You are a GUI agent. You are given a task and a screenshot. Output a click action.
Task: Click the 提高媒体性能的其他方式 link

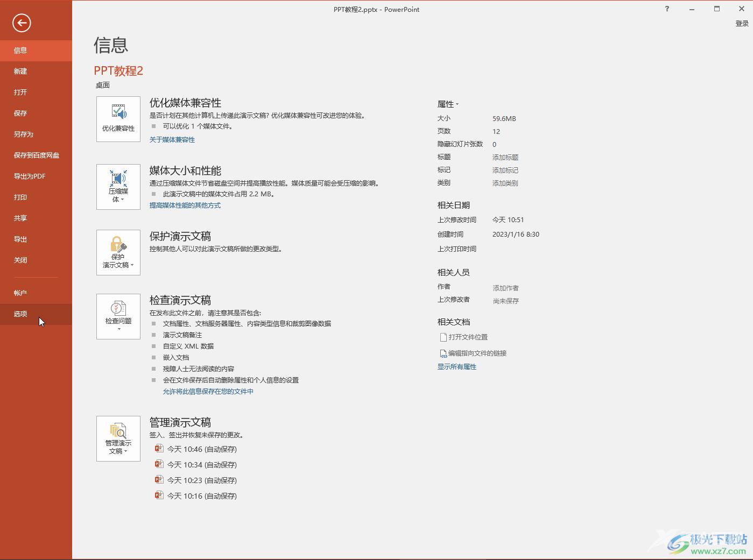click(x=185, y=205)
